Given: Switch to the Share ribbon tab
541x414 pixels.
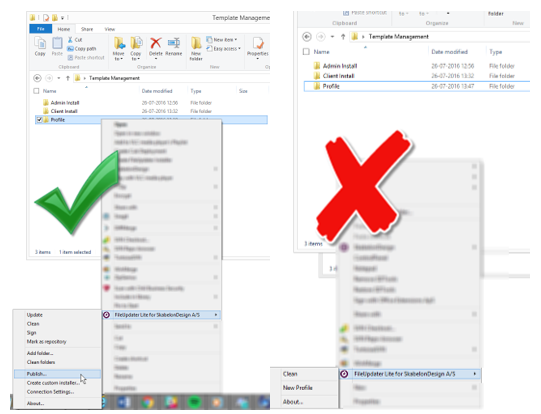Looking at the screenshot, I should (87, 29).
